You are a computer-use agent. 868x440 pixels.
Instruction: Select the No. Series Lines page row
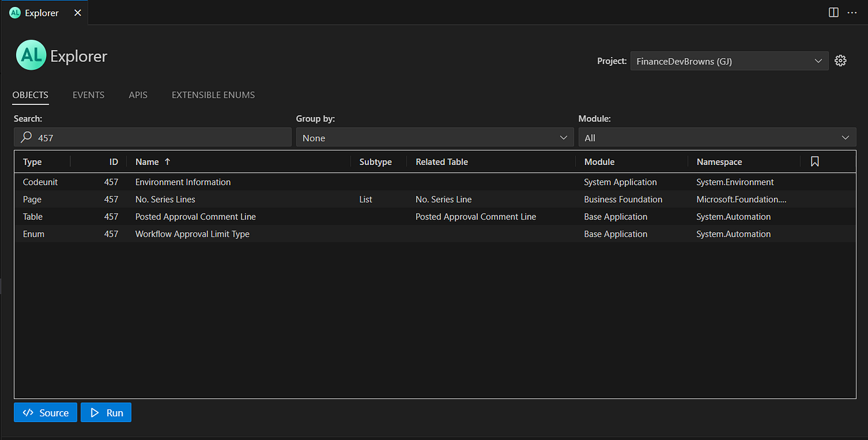pos(256,199)
